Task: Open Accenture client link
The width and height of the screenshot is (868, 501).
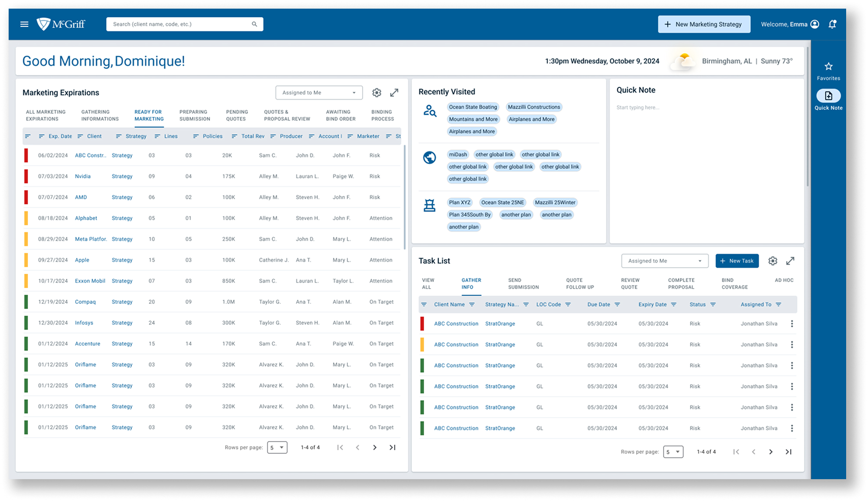Action: pyautogui.click(x=87, y=343)
